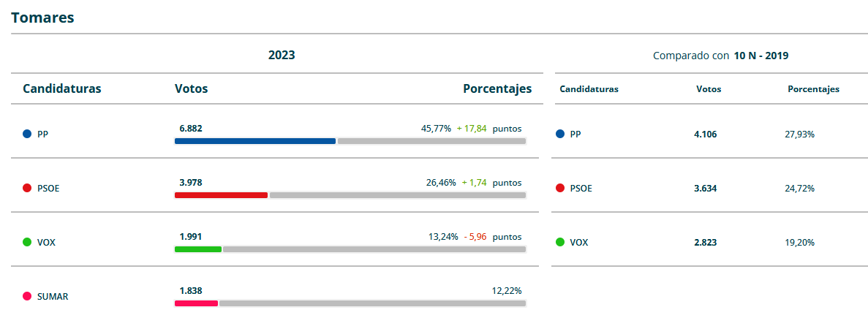
Task: Click the pink SUMAR vote bar
Action: 196,303
